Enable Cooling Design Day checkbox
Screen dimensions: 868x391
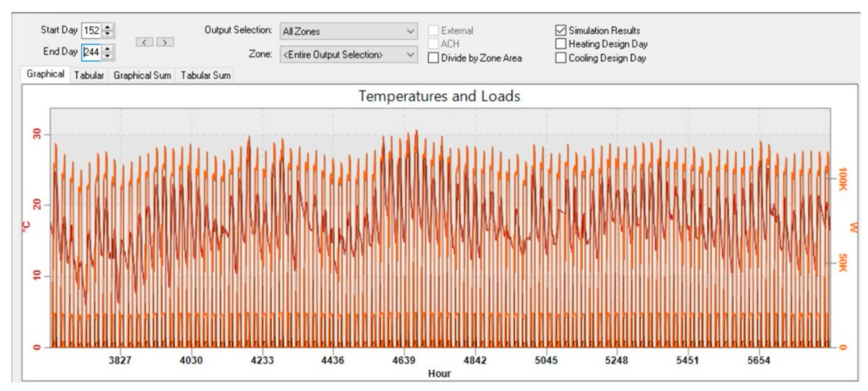coord(560,58)
